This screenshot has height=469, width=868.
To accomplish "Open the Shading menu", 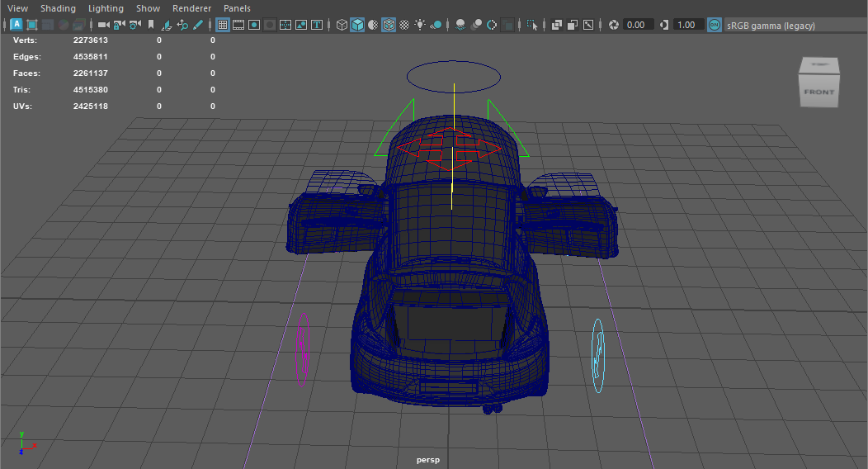I will pos(58,8).
